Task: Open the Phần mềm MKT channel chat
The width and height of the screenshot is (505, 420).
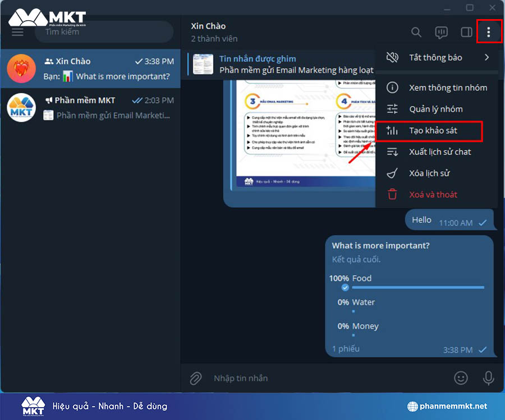Action: [90, 107]
